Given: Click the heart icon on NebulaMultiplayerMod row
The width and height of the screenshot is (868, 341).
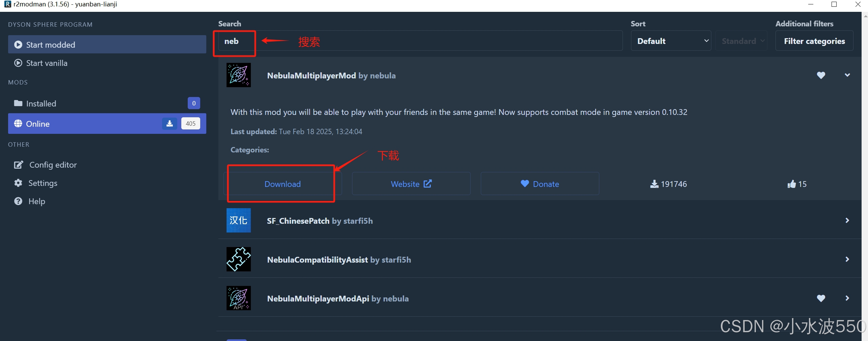Looking at the screenshot, I should 821,75.
